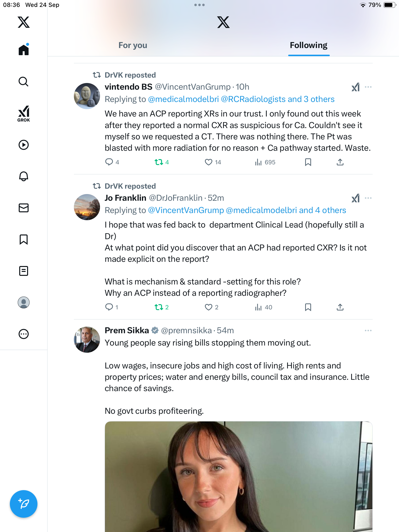Open Grok from the sidebar
This screenshot has width=399, height=532.
(24, 114)
